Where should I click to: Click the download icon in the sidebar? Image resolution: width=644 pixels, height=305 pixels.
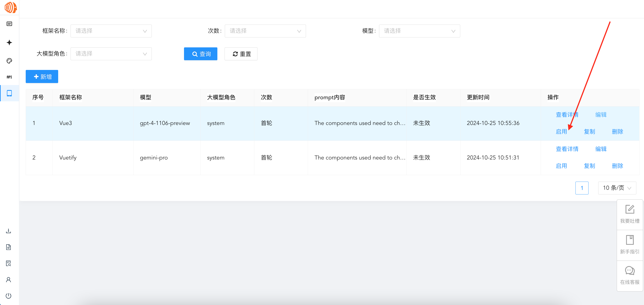9,231
